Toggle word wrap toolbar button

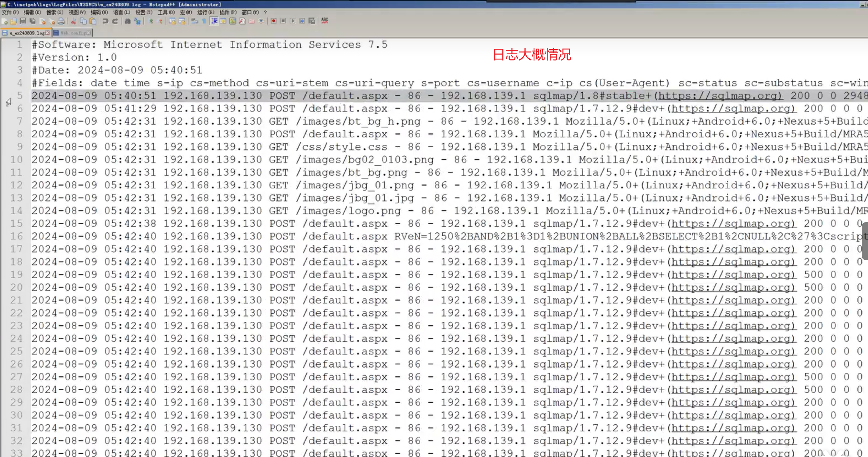[x=194, y=21]
